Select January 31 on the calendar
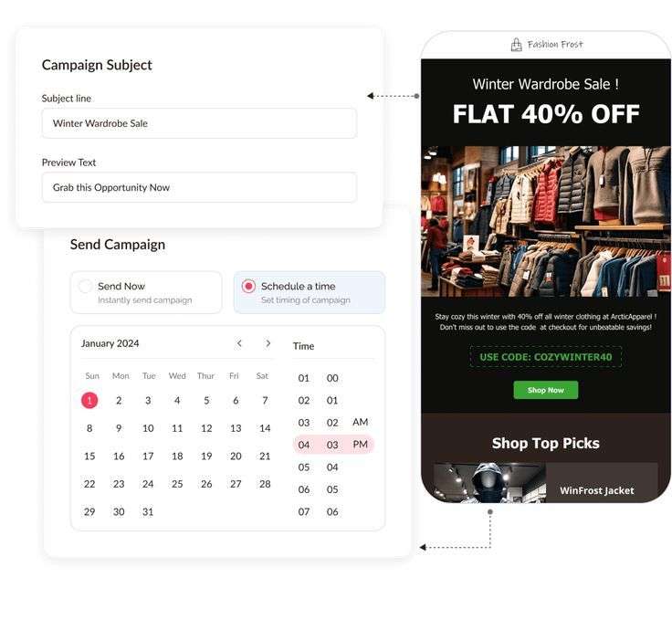Viewport: 672px width, 630px height. coord(148,511)
